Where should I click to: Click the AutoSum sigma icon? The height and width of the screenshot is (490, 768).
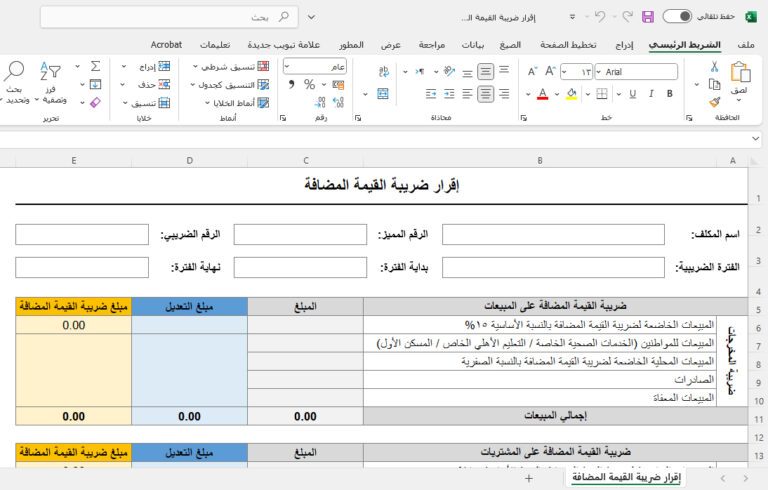96,66
